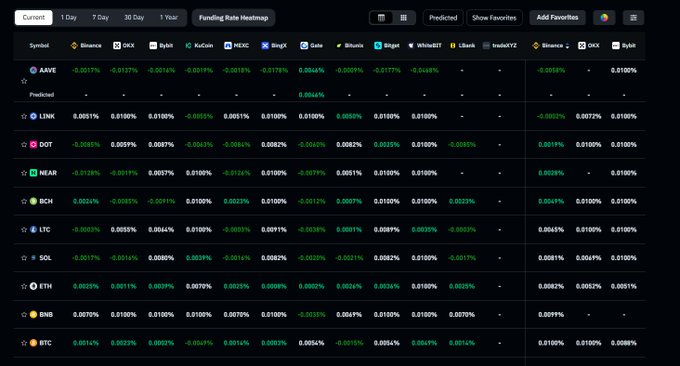Click the tradeXYZ column logo
Screen dimensions: 680x366
486,46
